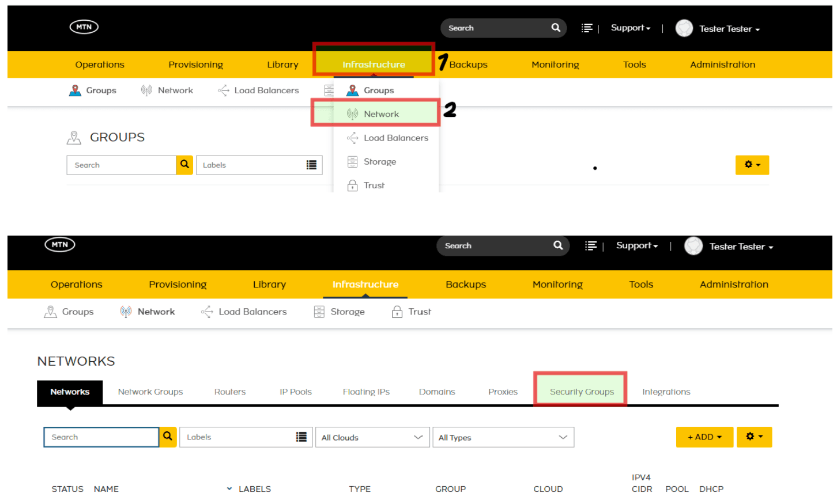The width and height of the screenshot is (837, 504).
Task: Click the search field under GROUPS heading
Action: [122, 165]
